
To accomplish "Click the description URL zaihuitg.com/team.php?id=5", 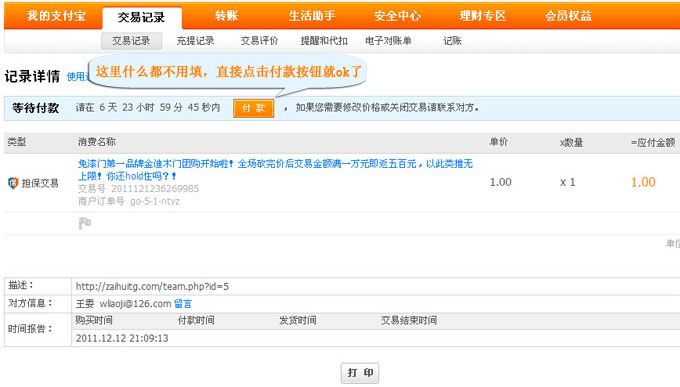I will click(x=152, y=286).
